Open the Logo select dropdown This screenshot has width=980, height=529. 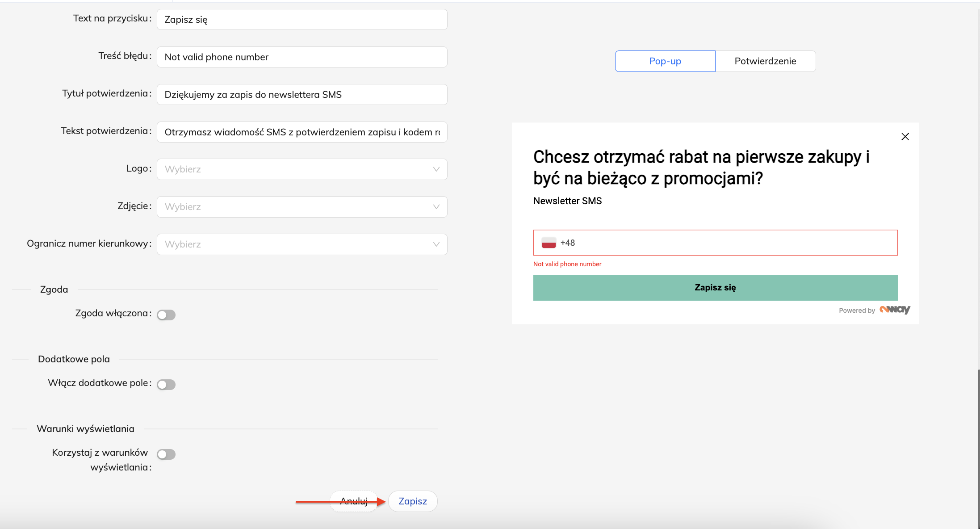click(x=295, y=169)
